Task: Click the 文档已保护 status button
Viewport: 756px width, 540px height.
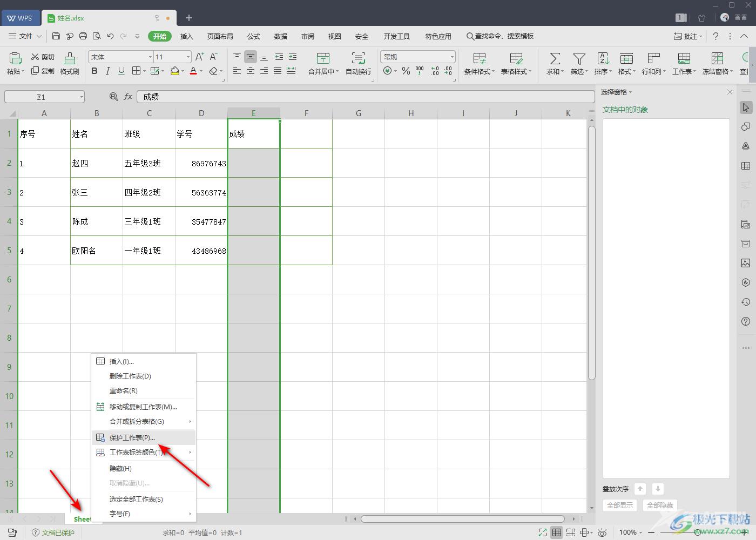Action: pyautogui.click(x=53, y=532)
